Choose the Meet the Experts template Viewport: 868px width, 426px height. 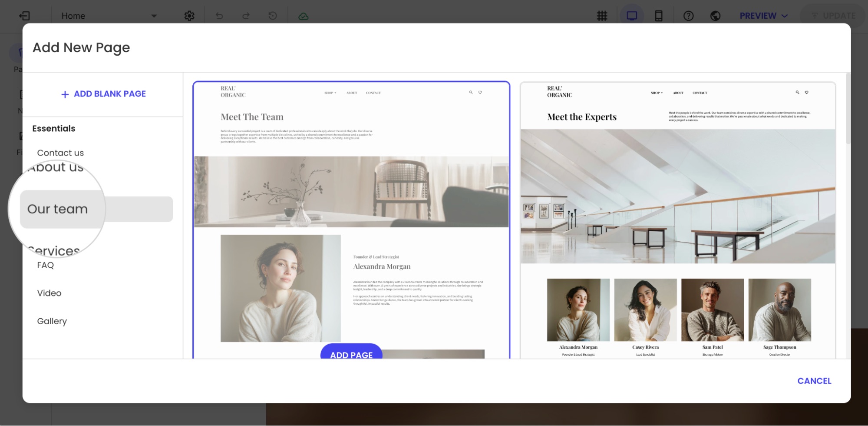[x=678, y=220]
